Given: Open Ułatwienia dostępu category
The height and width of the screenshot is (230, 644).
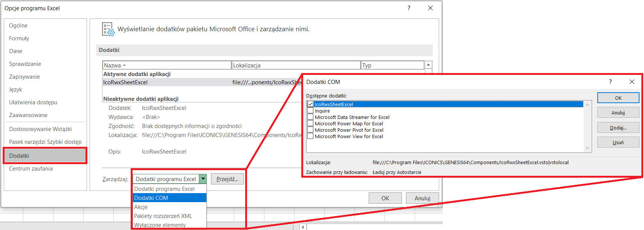Looking at the screenshot, I should (33, 102).
